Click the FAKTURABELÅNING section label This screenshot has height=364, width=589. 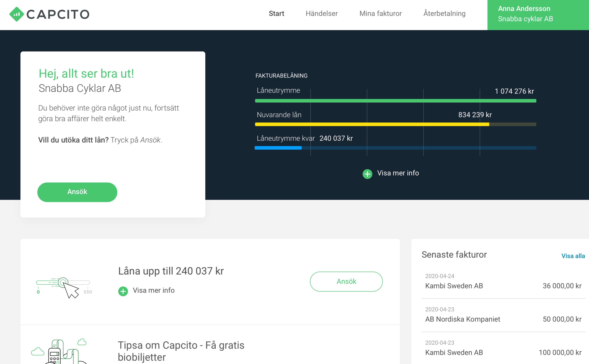coord(281,76)
